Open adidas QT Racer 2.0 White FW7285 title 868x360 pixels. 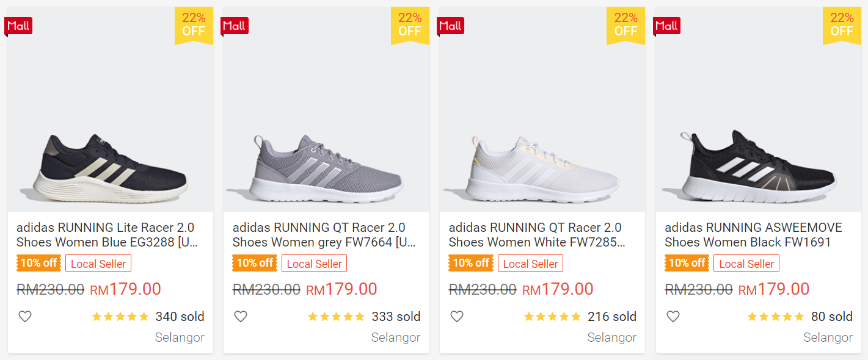pyautogui.click(x=538, y=235)
